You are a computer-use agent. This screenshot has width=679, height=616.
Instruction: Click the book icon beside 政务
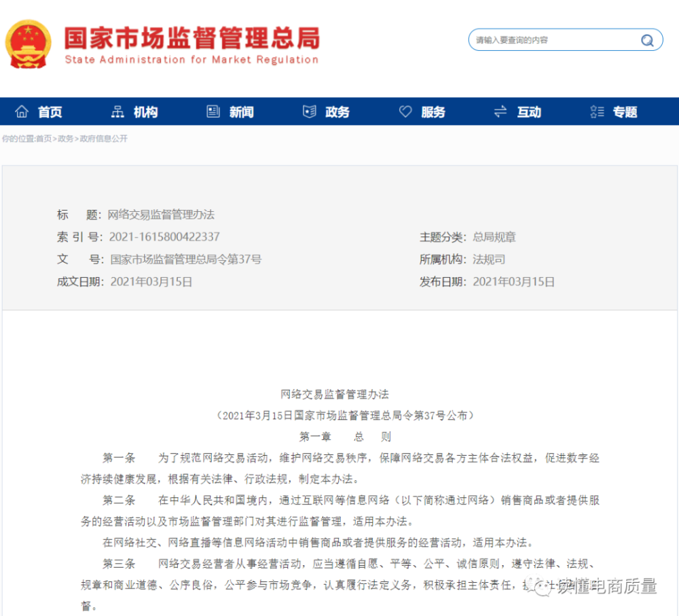[309, 112]
